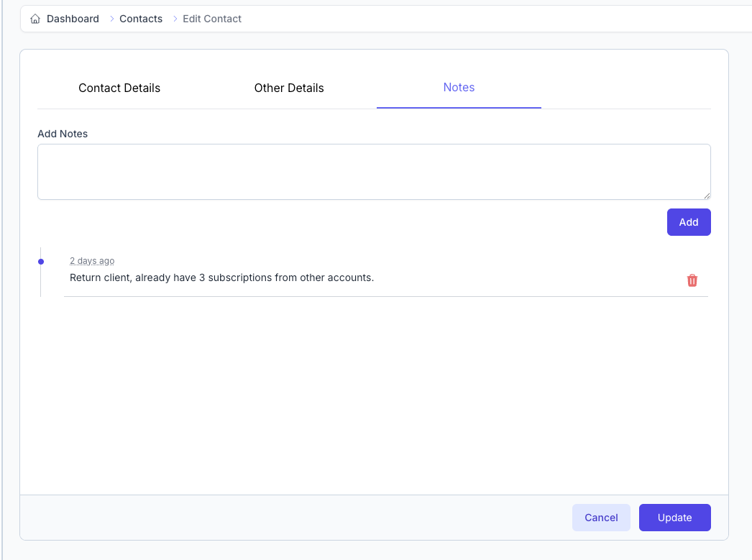
Task: Switch to the Contact Details tab
Action: coord(119,88)
